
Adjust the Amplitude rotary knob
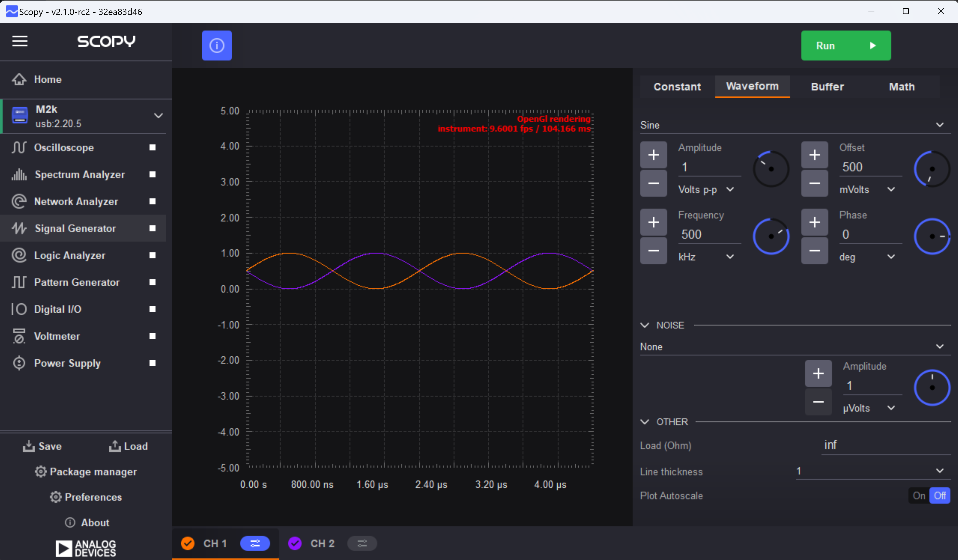pos(771,169)
